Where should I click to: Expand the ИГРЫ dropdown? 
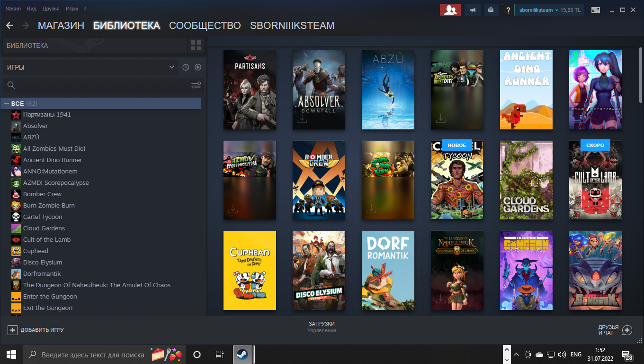tap(90, 67)
